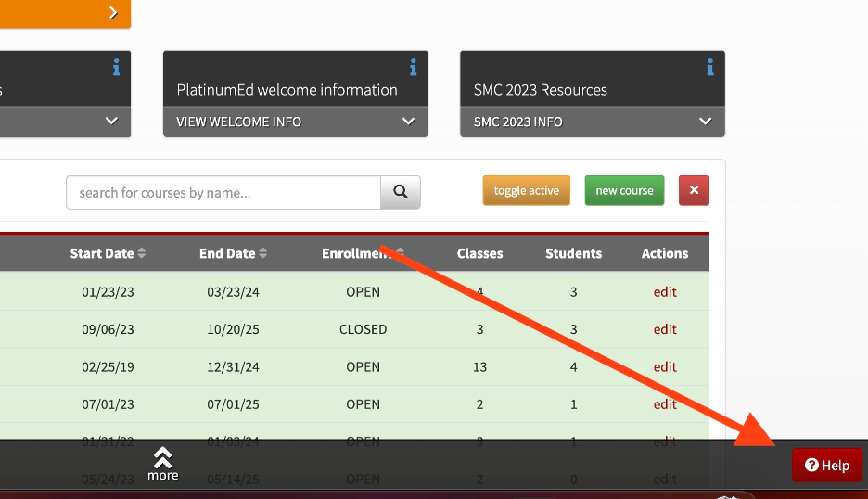
Task: Sort by End Date column arrows
Action: (263, 253)
